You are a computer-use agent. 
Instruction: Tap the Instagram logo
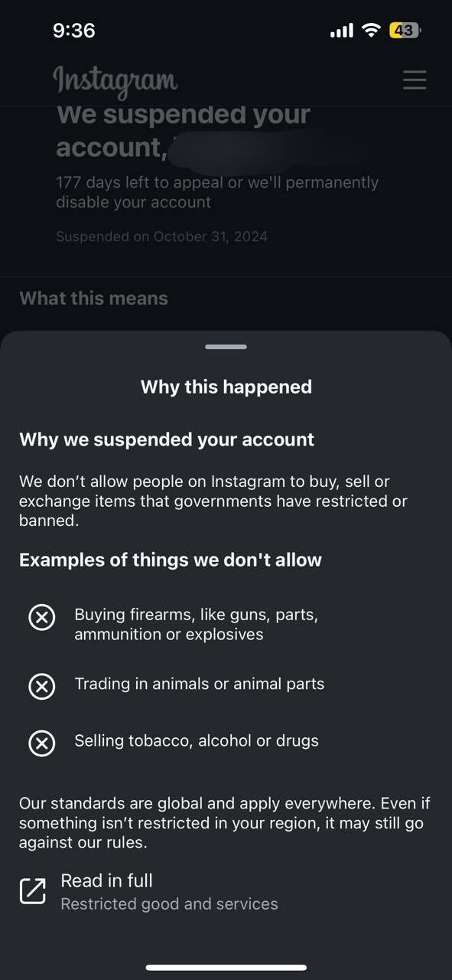pos(115,81)
